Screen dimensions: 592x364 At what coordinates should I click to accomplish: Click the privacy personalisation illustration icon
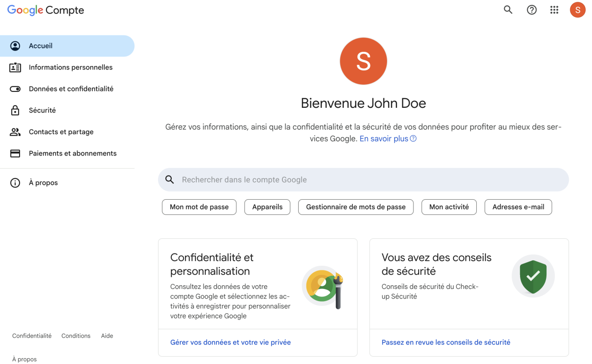coord(323,287)
